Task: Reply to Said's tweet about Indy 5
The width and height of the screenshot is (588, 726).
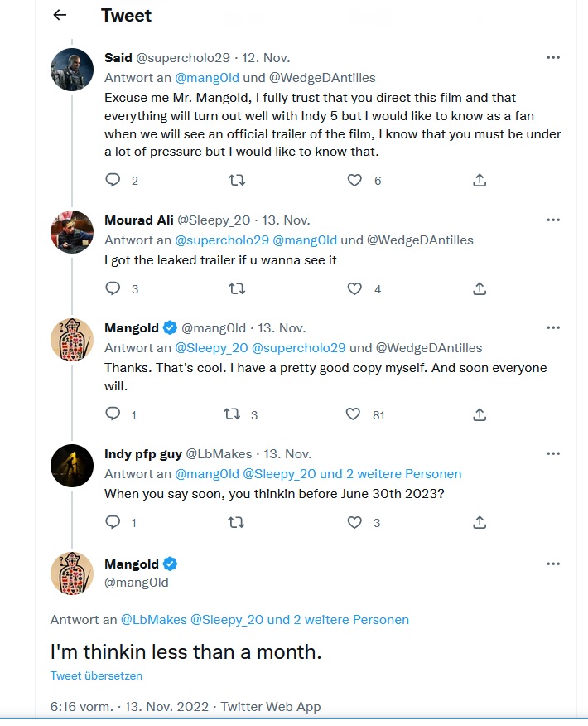Action: [x=113, y=180]
